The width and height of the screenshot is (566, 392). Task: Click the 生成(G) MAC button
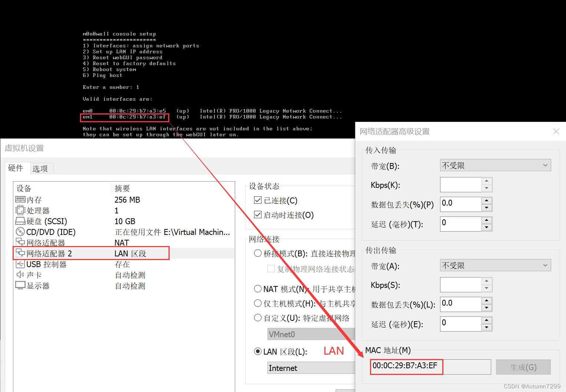tap(523, 367)
